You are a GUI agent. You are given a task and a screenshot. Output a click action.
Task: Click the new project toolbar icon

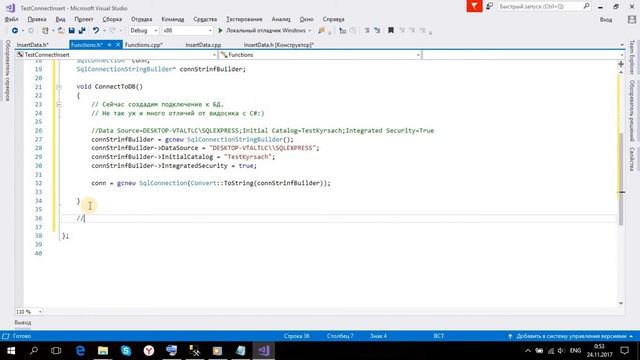tap(45, 31)
